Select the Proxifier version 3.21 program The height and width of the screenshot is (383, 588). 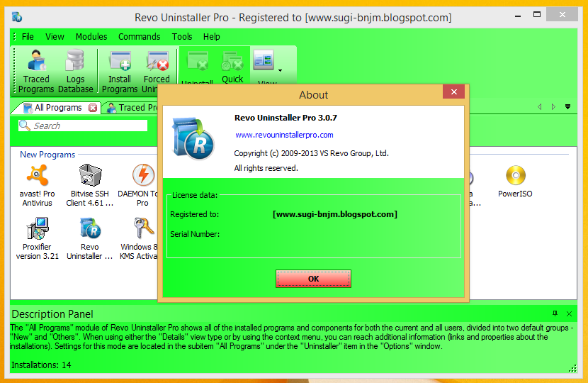(x=37, y=238)
